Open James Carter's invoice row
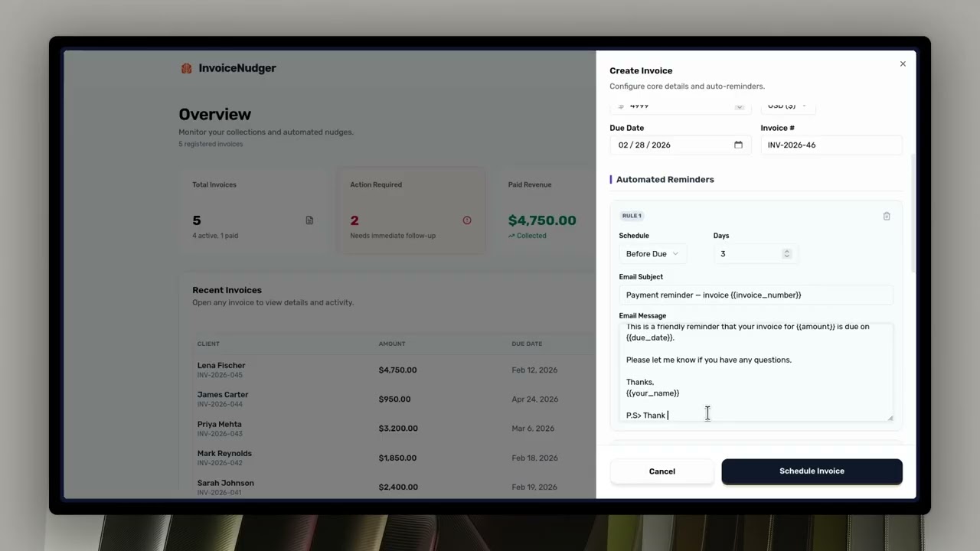The image size is (980, 551). tap(394, 399)
